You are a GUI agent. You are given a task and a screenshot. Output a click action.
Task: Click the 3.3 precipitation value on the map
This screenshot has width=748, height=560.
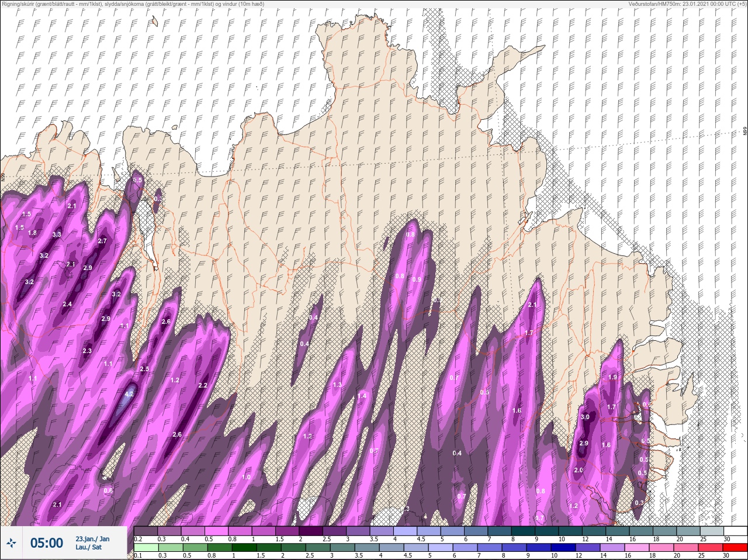click(57, 234)
